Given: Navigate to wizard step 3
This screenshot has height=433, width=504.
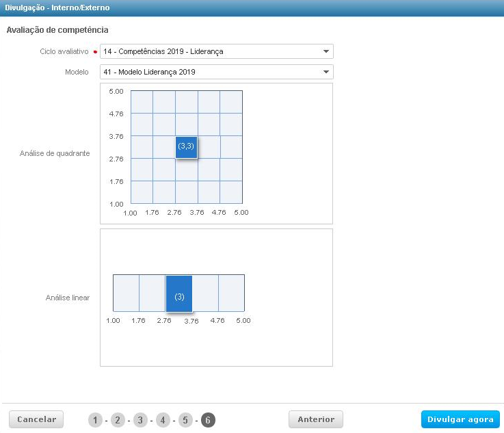Looking at the screenshot, I should 140,420.
